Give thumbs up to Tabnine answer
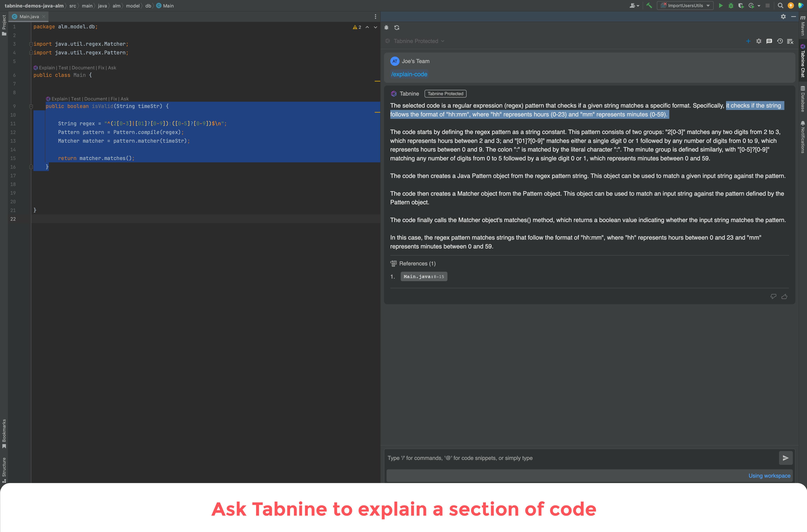This screenshot has width=807, height=532. click(784, 297)
